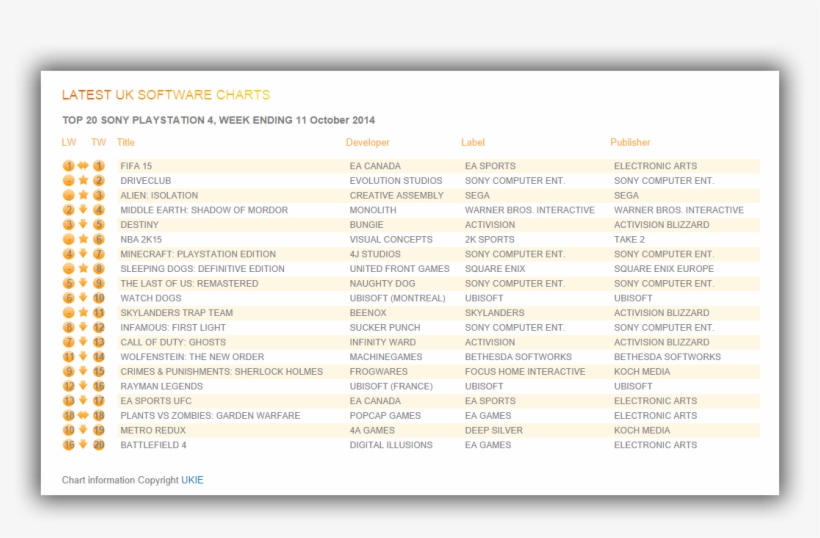Click this-week rank 20 badge for BATTLEFIELD 4
This screenshot has width=820, height=538.
(x=99, y=444)
